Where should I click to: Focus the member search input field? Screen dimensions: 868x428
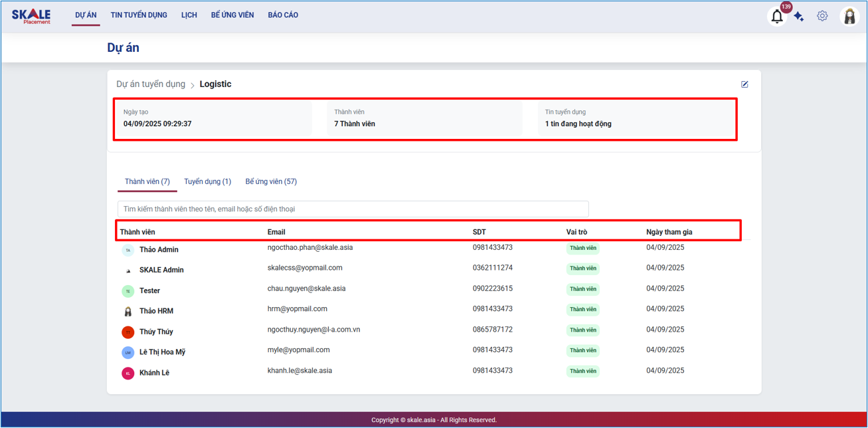[x=353, y=209]
